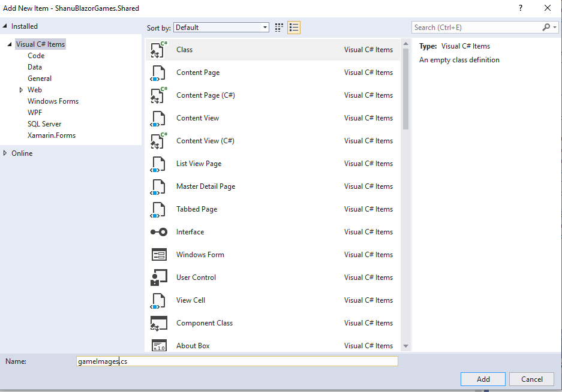
Task: Select the 'Master Detail Page' template name
Action: 206,186
